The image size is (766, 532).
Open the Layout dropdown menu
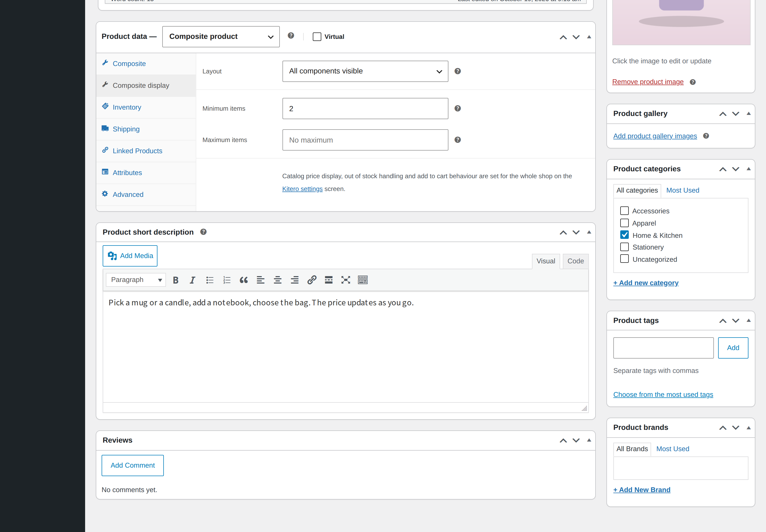click(x=365, y=71)
